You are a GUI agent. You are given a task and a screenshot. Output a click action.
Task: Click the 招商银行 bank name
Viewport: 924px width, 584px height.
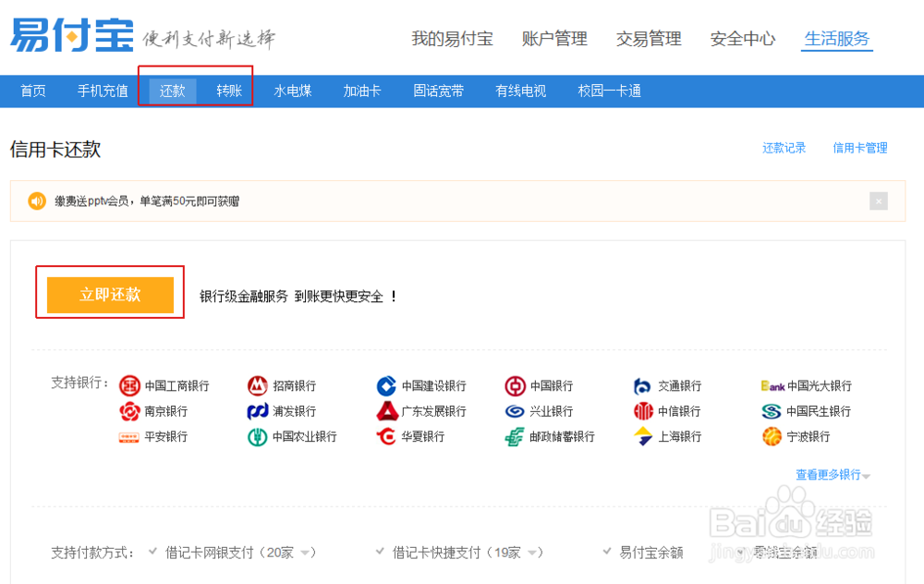pos(294,386)
